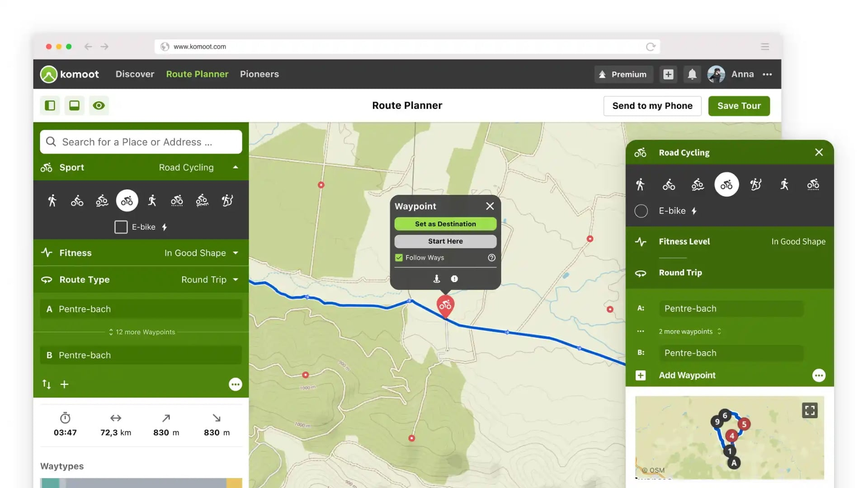Open Anna's profile avatar
Image resolution: width=868 pixels, height=488 pixels.
716,74
